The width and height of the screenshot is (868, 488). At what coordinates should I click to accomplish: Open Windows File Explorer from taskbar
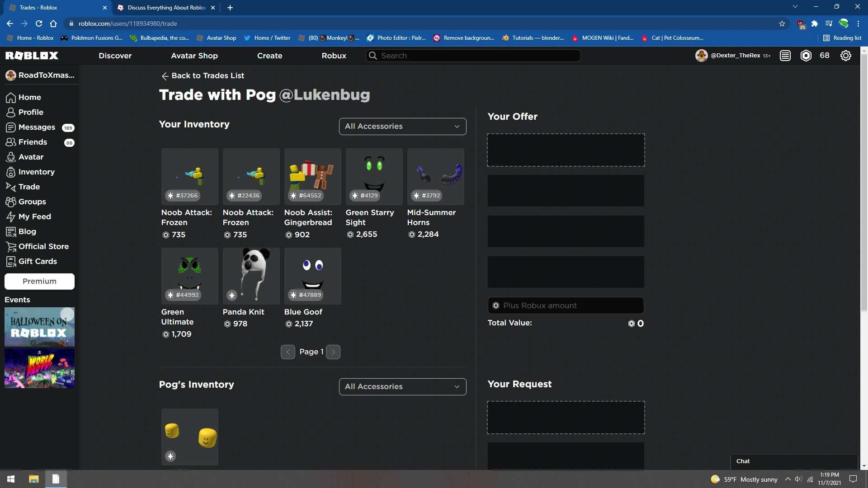click(33, 479)
